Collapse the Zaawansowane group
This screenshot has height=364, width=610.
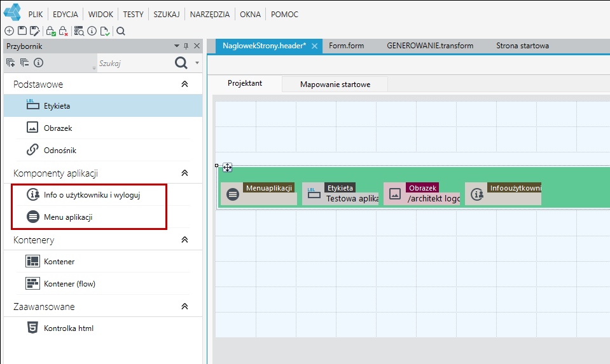tap(185, 306)
